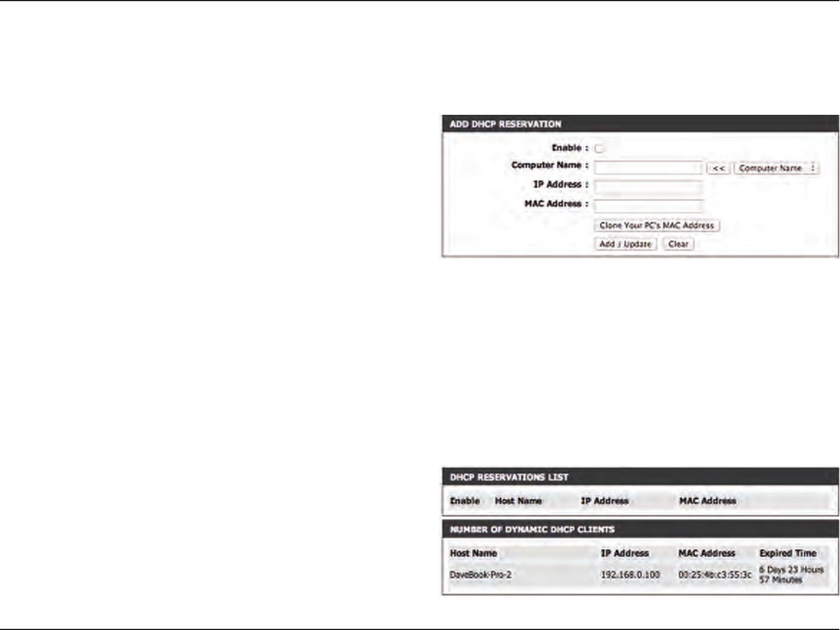840x630 pixels.
Task: Click the MAC Address header in reservations list
Action: pyautogui.click(x=707, y=501)
